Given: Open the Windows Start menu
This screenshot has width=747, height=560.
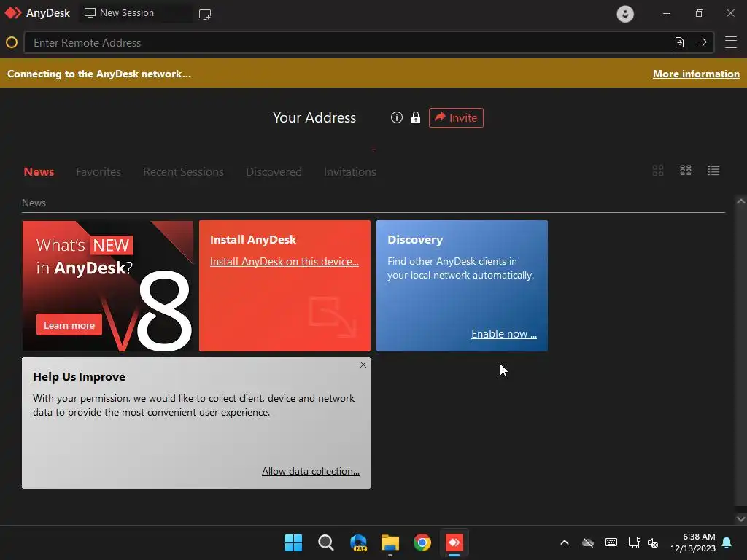Looking at the screenshot, I should pos(293,542).
